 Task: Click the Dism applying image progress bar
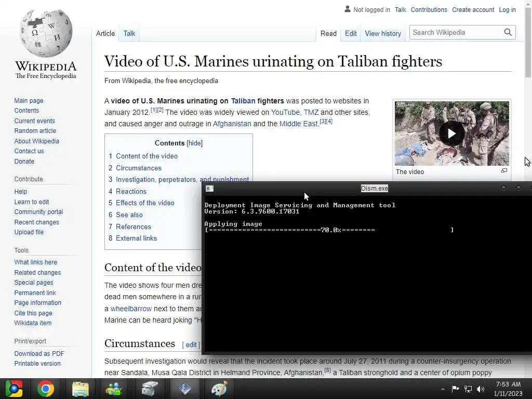[329, 230]
